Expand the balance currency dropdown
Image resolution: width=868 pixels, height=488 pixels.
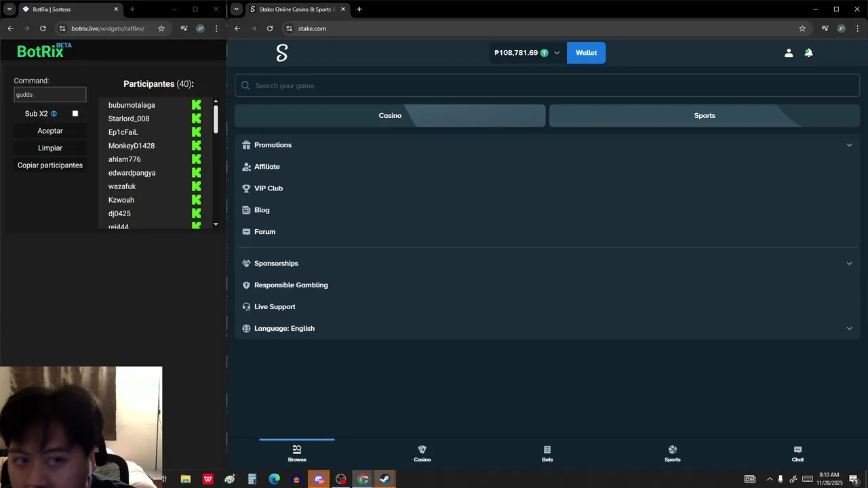(x=557, y=53)
